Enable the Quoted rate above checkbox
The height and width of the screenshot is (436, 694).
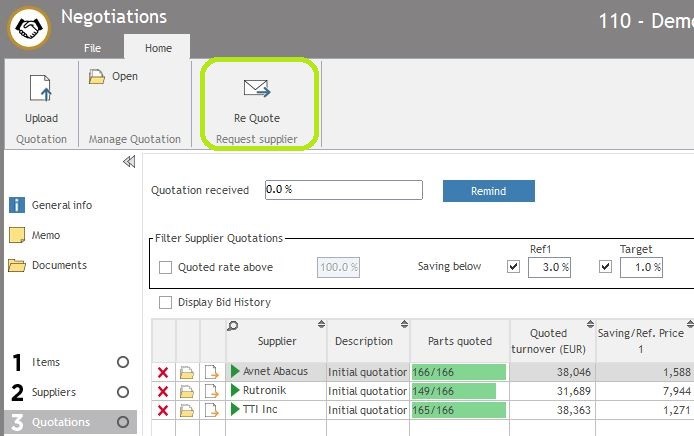tap(166, 268)
